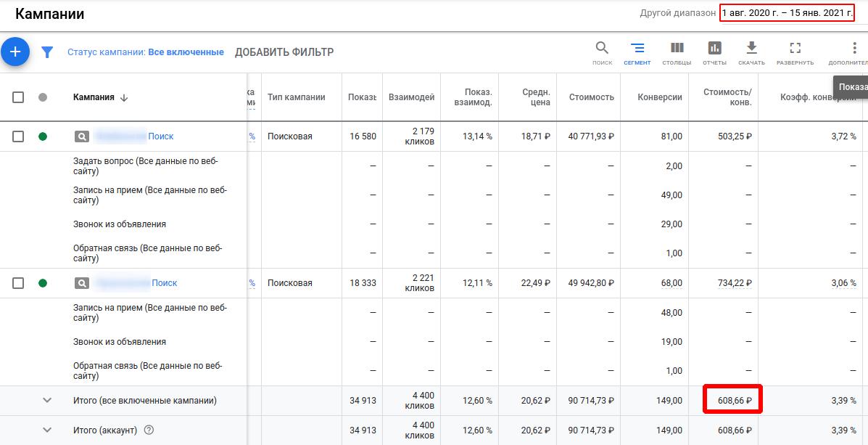Click the Скачать download icon
868x445 pixels.
(751, 53)
